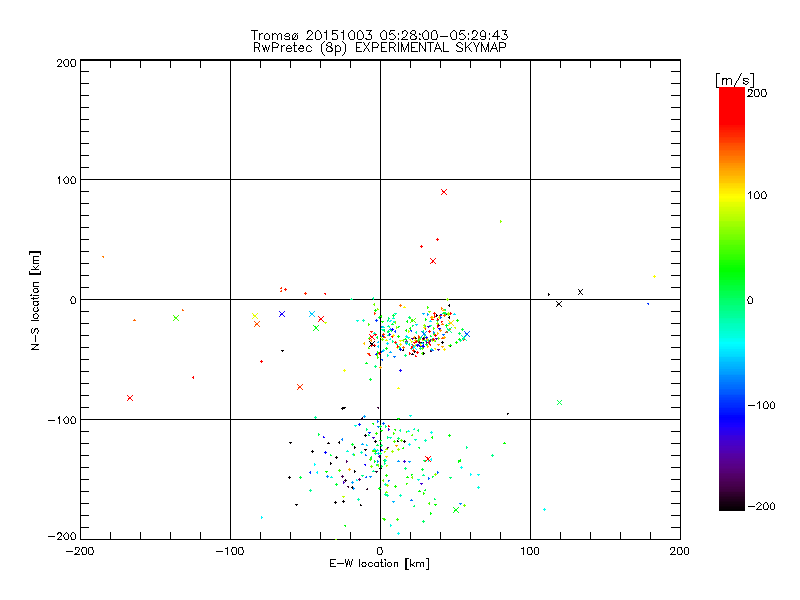800x600 pixels.
Task: Click the 'E-W location [km]' axis label
Action: pos(379,563)
